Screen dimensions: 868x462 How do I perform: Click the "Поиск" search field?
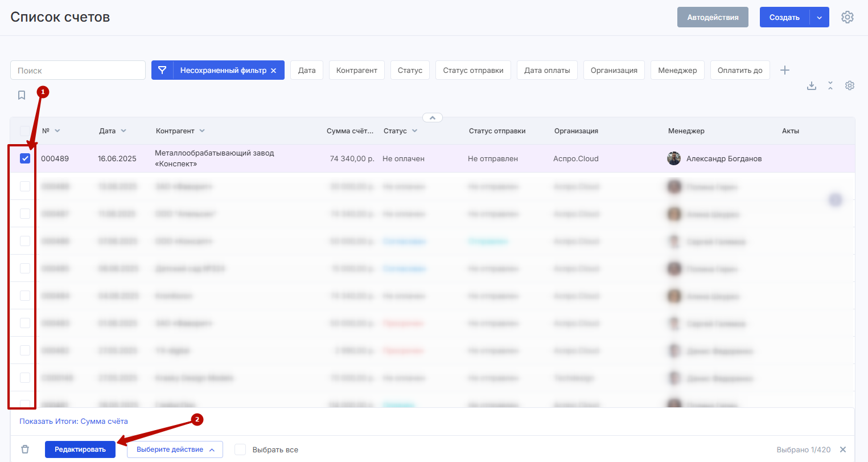point(78,71)
